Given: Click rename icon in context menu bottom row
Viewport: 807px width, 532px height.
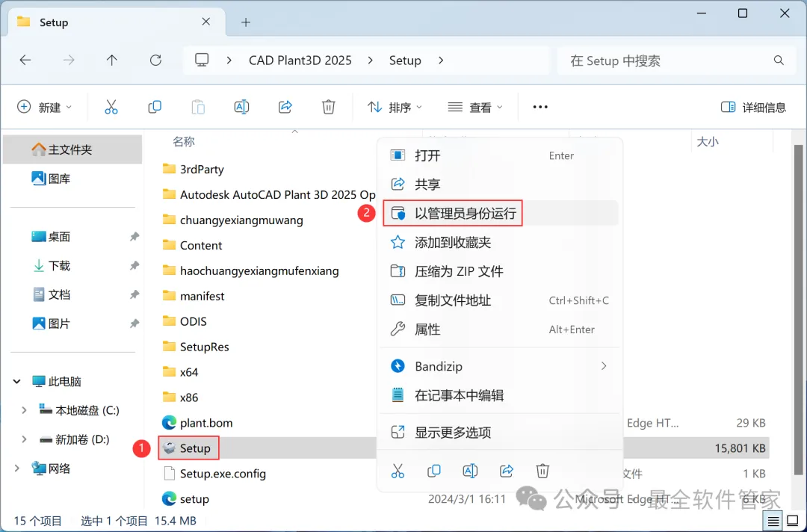Looking at the screenshot, I should [x=470, y=471].
